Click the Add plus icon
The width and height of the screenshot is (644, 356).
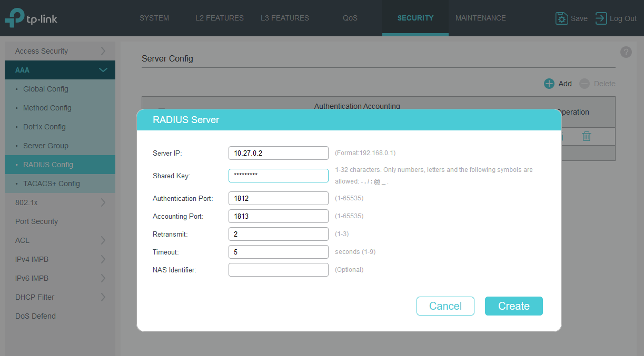tap(549, 84)
